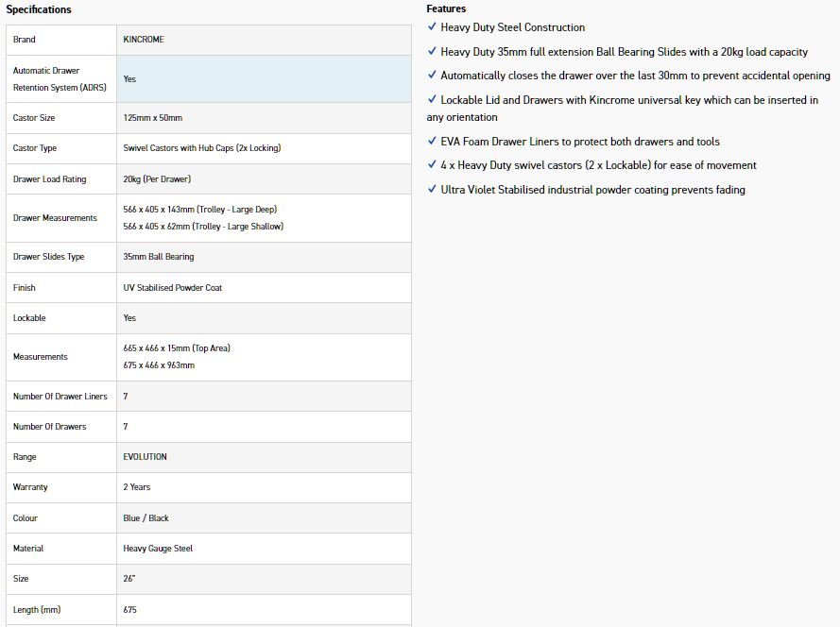Click the 2 Years warranty value

137,487
